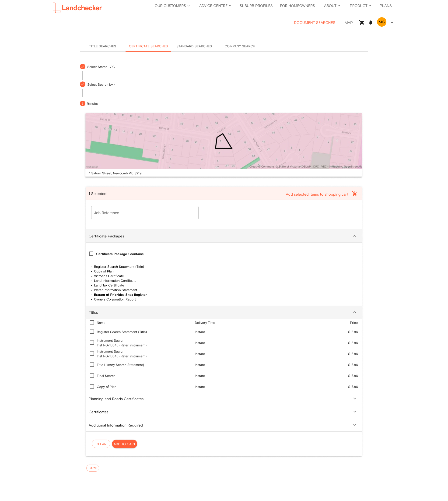Check Register Search Statement (Title) row
448x501 pixels.
tap(92, 332)
